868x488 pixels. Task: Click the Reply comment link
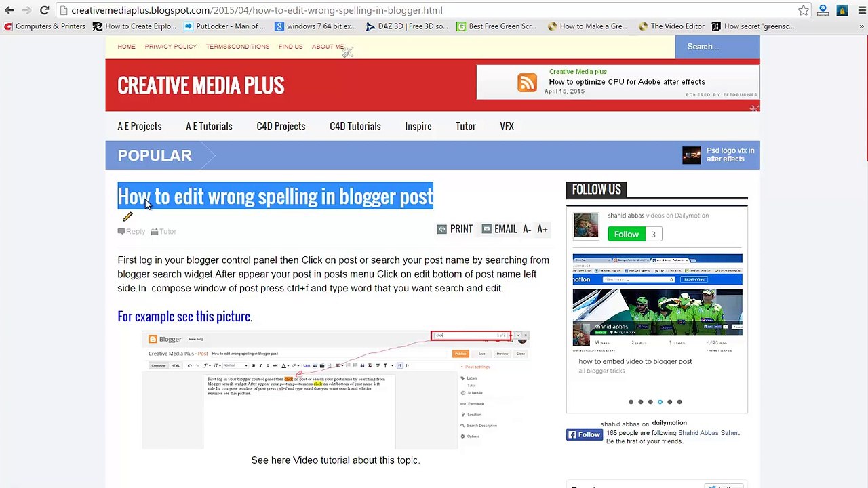(132, 232)
